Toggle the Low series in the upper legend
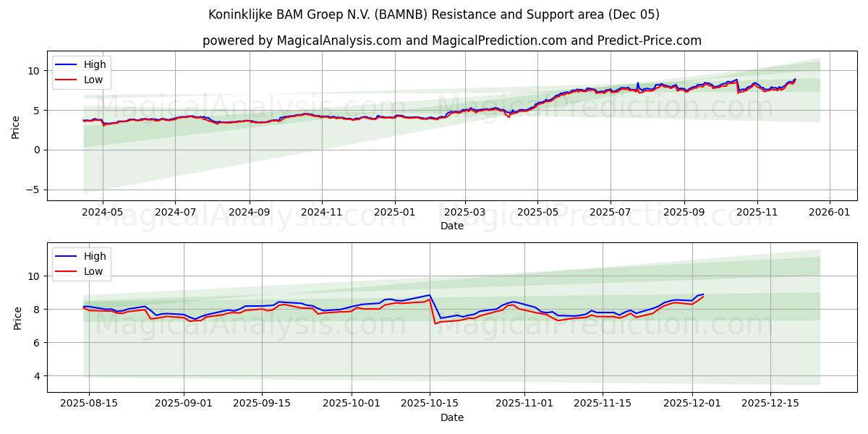This screenshot has height=434, width=868. pos(88,78)
